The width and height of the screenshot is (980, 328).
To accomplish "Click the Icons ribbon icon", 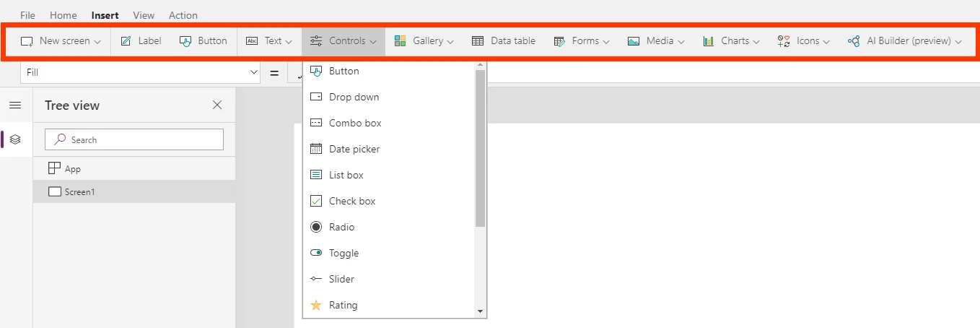I will (784, 41).
